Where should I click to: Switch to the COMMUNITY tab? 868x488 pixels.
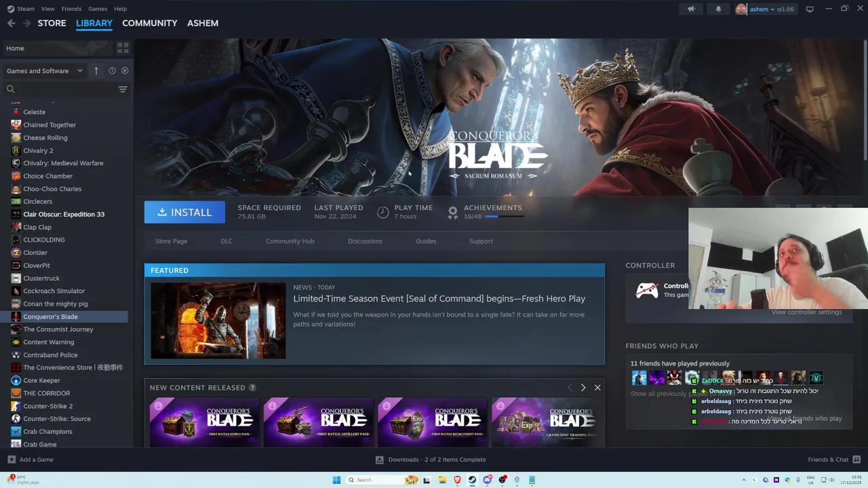(x=150, y=23)
